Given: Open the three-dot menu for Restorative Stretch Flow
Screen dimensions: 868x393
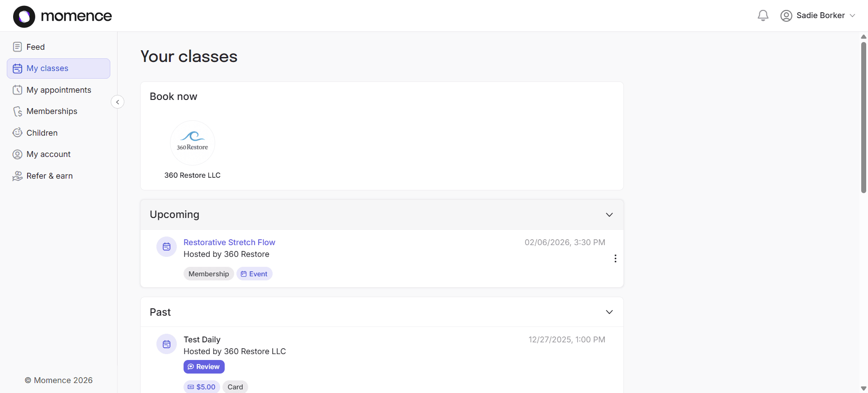Looking at the screenshot, I should pos(615,258).
